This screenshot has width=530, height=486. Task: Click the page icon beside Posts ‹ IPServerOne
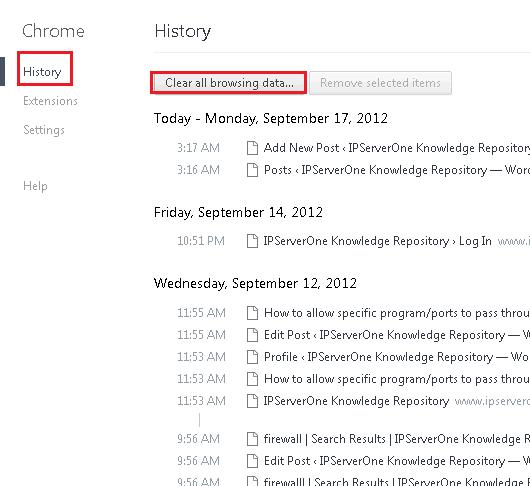point(252,170)
